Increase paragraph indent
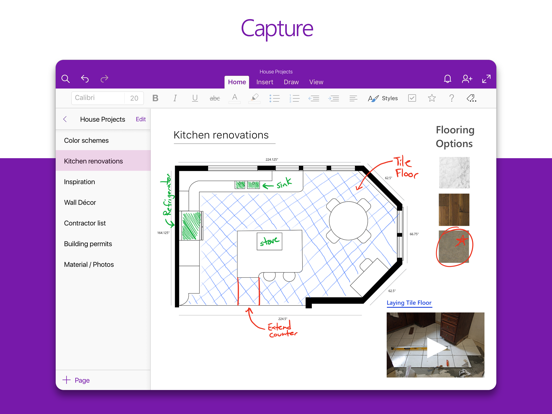The height and width of the screenshot is (414, 552). tap(334, 98)
